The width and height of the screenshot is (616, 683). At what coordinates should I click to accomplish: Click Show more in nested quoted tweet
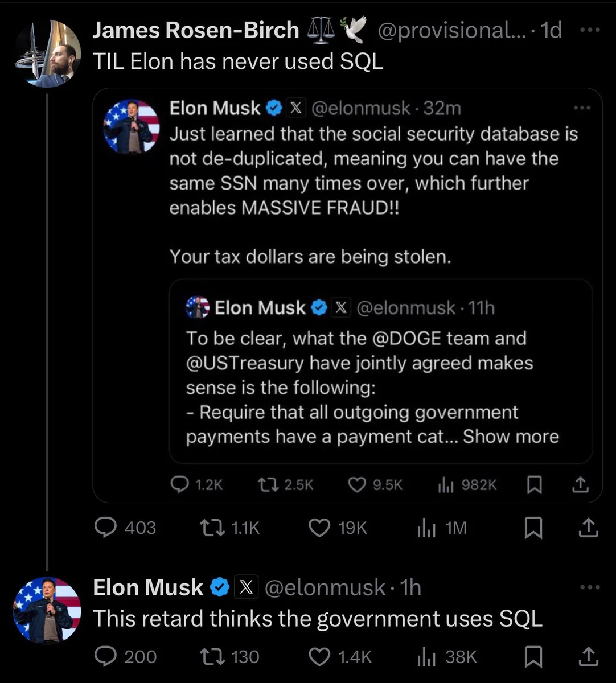click(511, 437)
